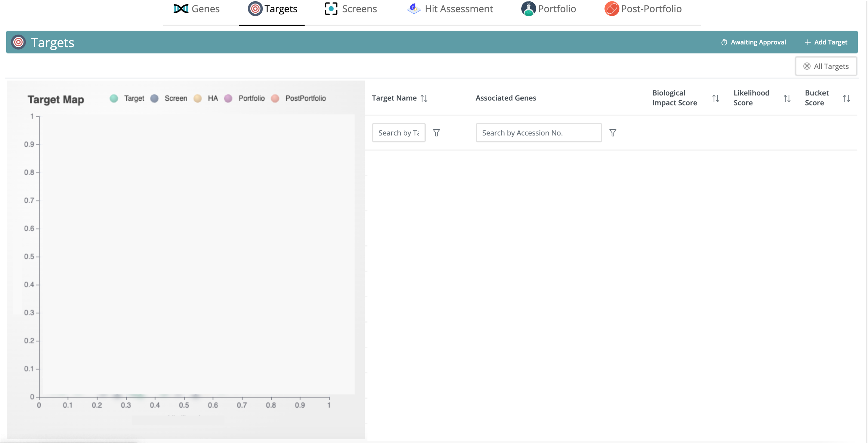
Task: Click the bullseye Targets tab icon
Action: click(x=255, y=9)
